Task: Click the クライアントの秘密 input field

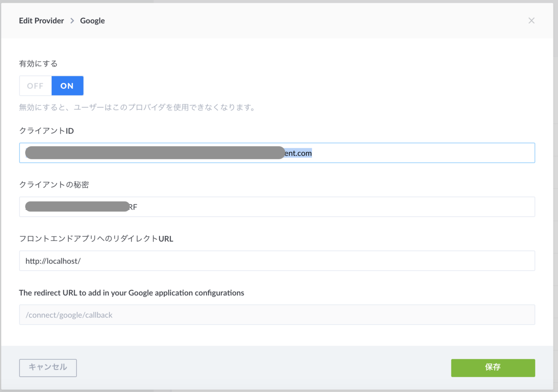Action: (277, 207)
